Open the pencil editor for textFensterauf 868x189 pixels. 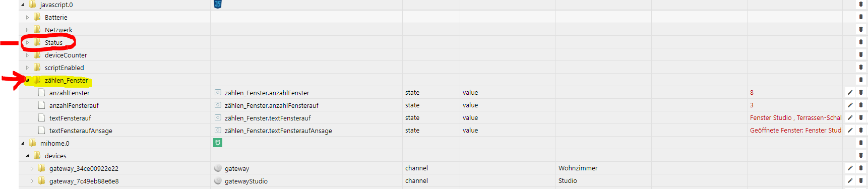850,117
